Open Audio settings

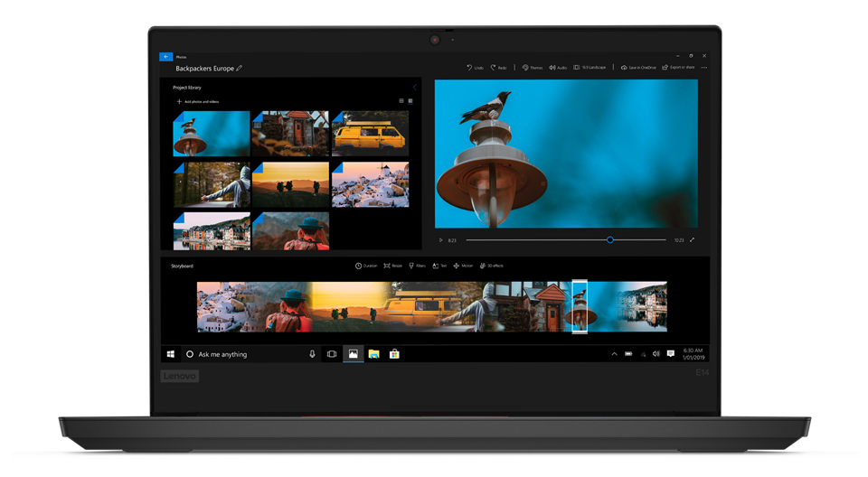point(558,68)
